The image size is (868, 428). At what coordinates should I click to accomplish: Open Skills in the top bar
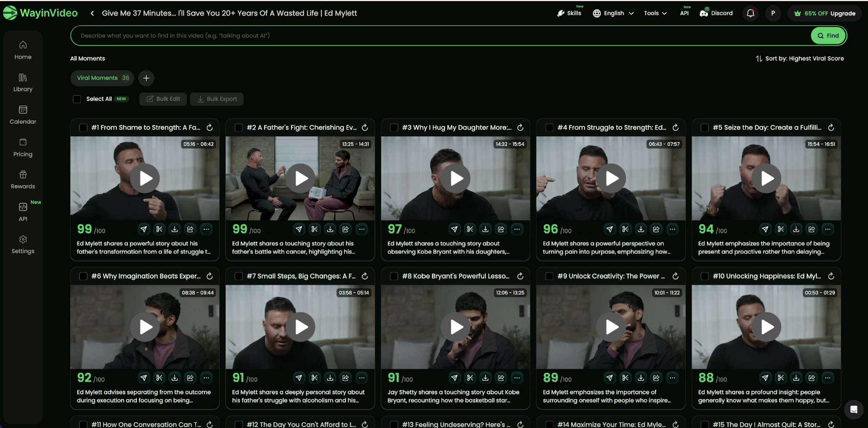click(x=569, y=13)
